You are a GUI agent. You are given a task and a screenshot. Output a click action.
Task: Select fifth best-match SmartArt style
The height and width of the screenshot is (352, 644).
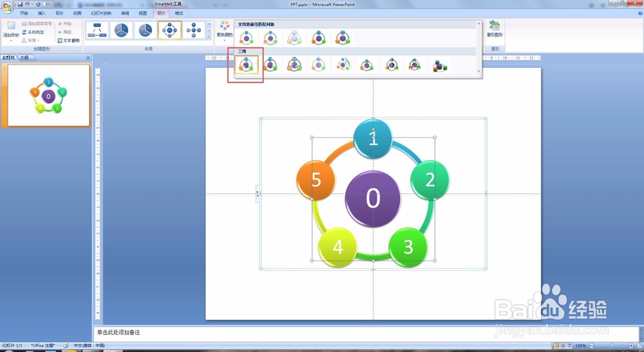[x=343, y=38]
